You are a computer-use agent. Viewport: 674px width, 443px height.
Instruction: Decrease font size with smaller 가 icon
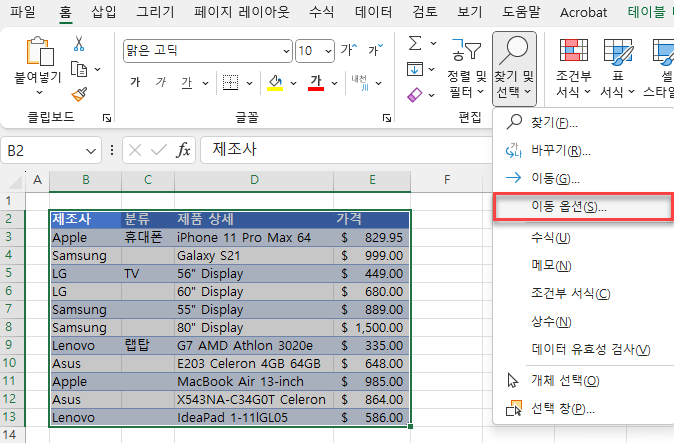click(375, 50)
